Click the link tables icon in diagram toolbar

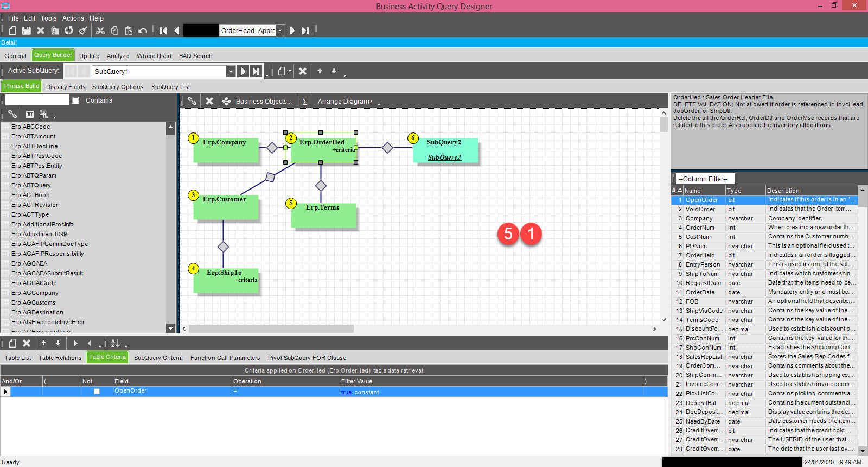(x=192, y=101)
